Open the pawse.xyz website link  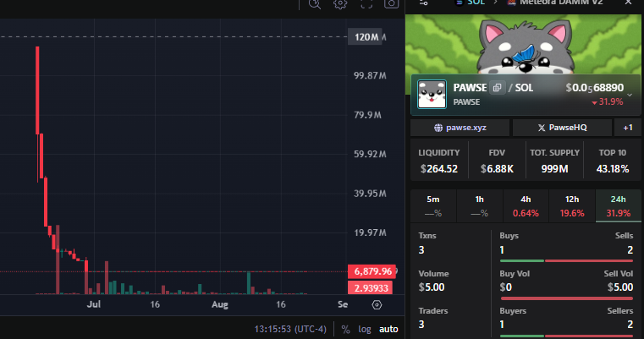(x=460, y=128)
